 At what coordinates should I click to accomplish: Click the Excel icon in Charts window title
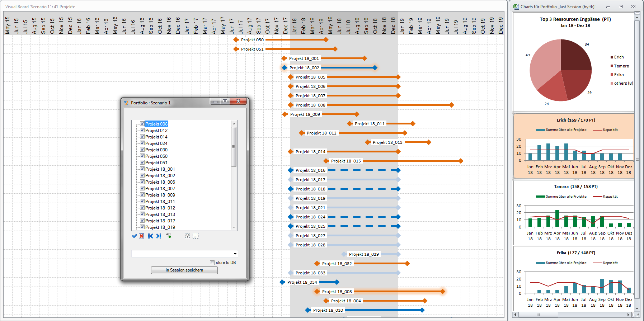(x=516, y=6)
